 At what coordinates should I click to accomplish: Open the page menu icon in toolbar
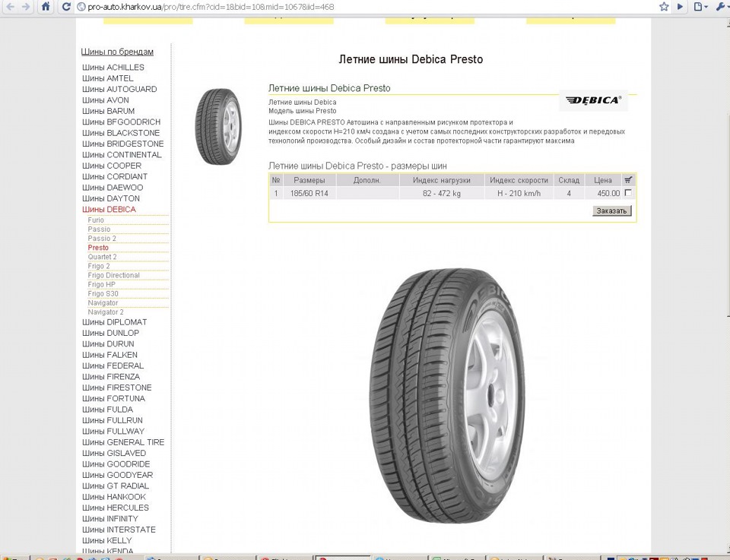[700, 7]
